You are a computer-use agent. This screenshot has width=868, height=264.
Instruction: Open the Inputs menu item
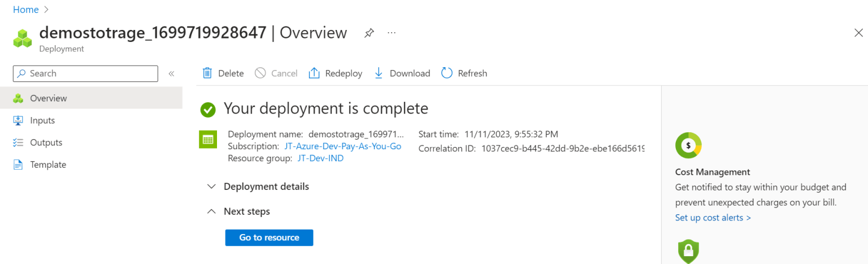42,120
